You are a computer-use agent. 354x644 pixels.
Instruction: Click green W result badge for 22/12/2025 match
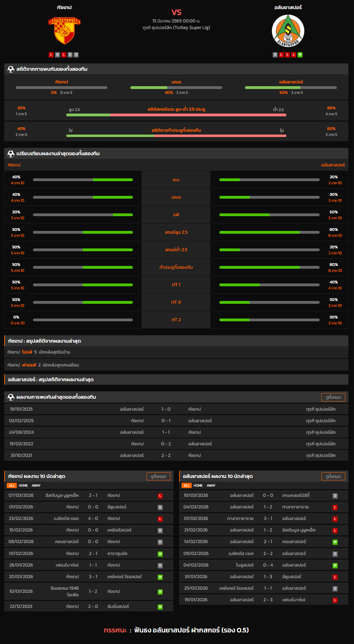pyautogui.click(x=160, y=607)
